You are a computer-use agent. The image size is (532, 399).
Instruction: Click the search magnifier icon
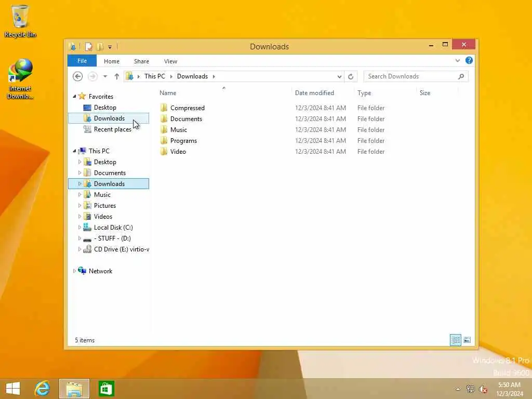(x=461, y=76)
